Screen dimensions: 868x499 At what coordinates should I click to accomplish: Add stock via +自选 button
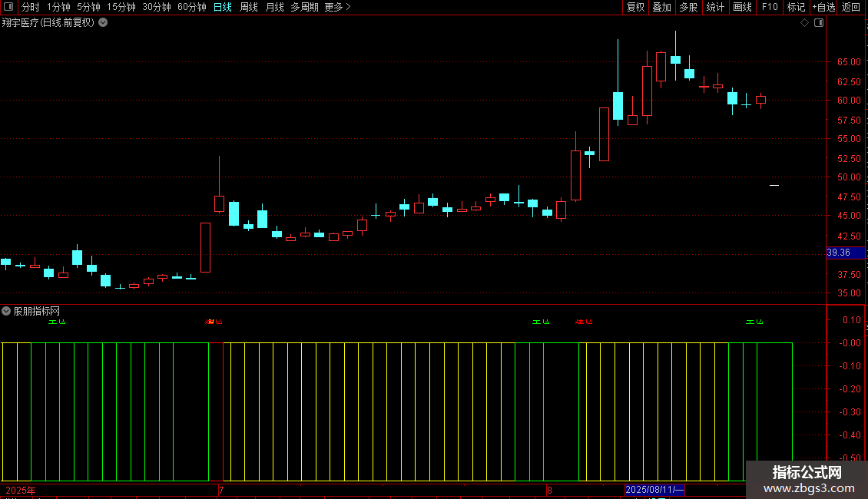823,7
